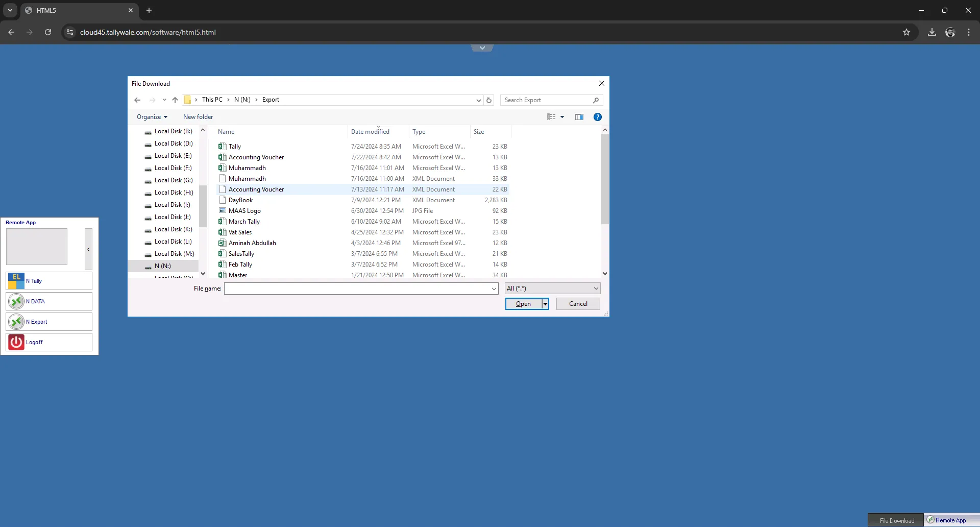Click the New folder button
980x527 pixels.
pos(198,117)
